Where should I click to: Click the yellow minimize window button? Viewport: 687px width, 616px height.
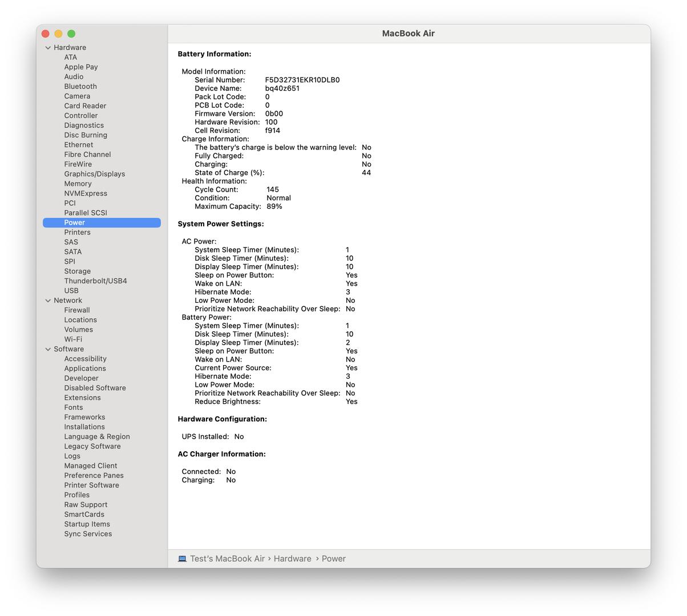(x=58, y=34)
